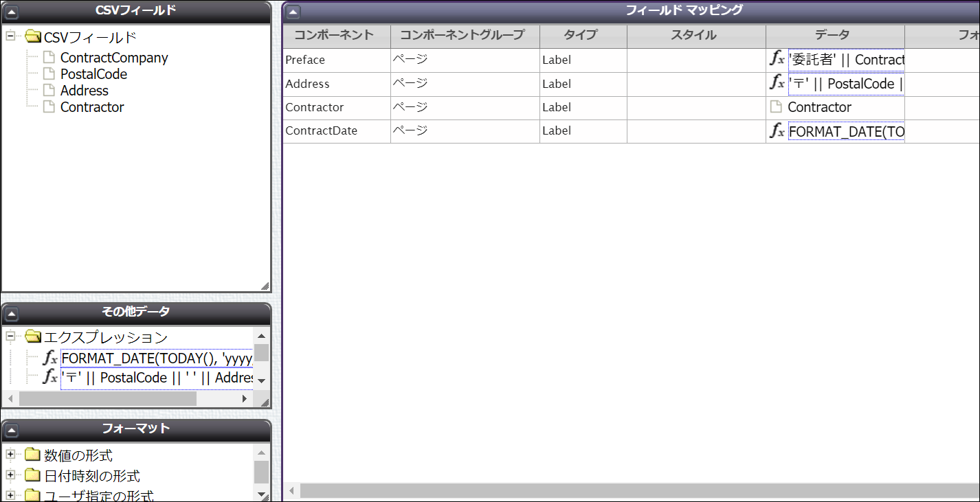The height and width of the screenshot is (502, 980).
Task: Click その他データ vertical scrollbar up arrow
Action: (x=261, y=336)
